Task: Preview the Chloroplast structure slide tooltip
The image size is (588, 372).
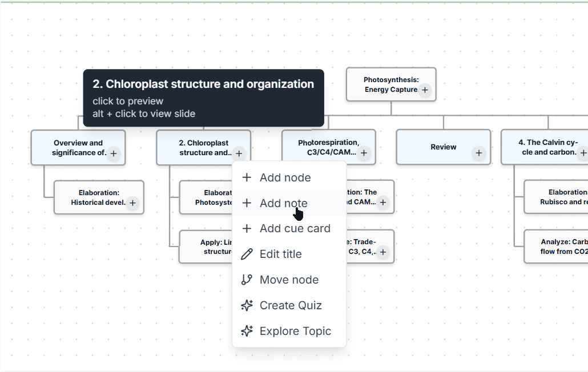Action: click(x=203, y=98)
